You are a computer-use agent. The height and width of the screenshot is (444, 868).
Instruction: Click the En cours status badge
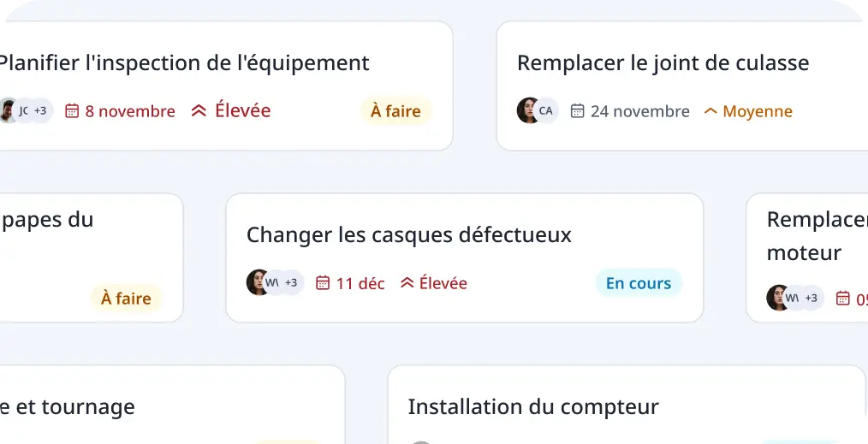639,283
